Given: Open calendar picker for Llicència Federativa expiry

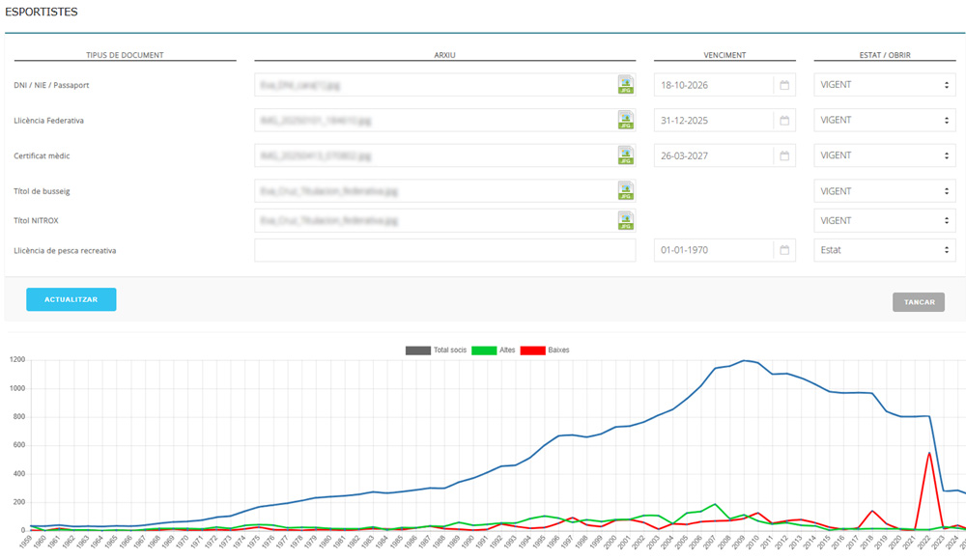Looking at the screenshot, I should [x=784, y=121].
